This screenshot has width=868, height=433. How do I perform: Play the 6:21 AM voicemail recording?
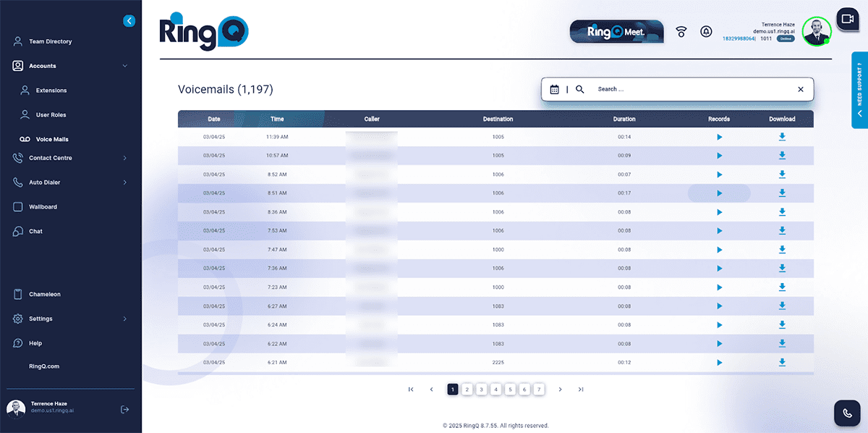[719, 362]
